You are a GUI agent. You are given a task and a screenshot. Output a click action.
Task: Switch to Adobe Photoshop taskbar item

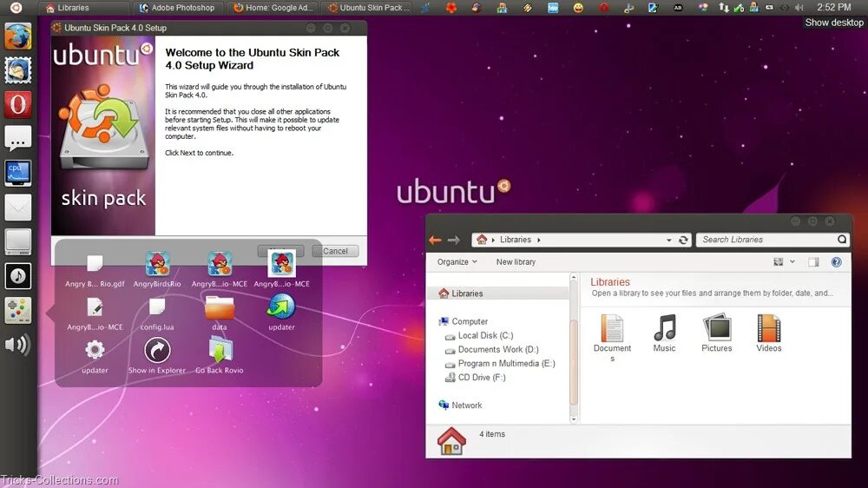177,8
